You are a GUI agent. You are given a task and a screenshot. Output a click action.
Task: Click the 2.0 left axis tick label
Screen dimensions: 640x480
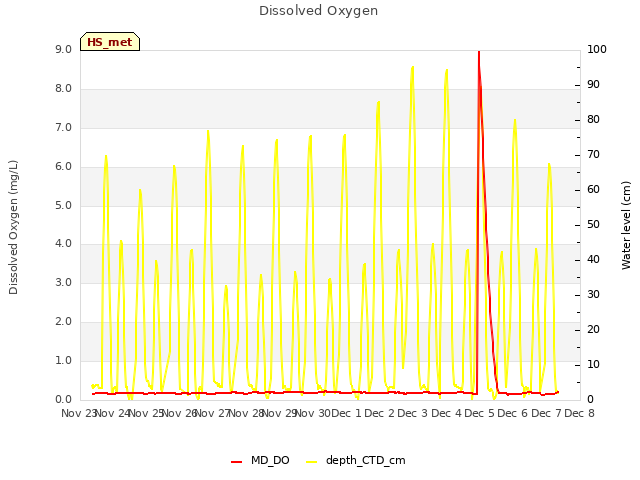[x=63, y=322]
